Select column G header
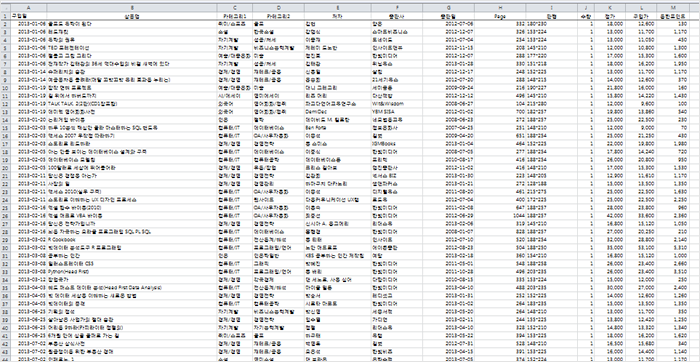This screenshot has height=362, width=700. pos(448,8)
